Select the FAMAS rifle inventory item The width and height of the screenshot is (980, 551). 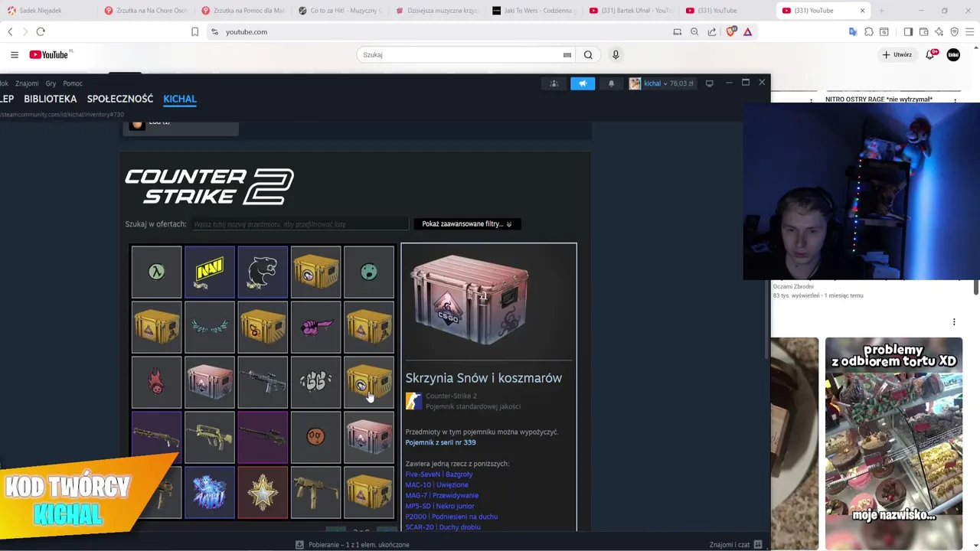pos(210,437)
